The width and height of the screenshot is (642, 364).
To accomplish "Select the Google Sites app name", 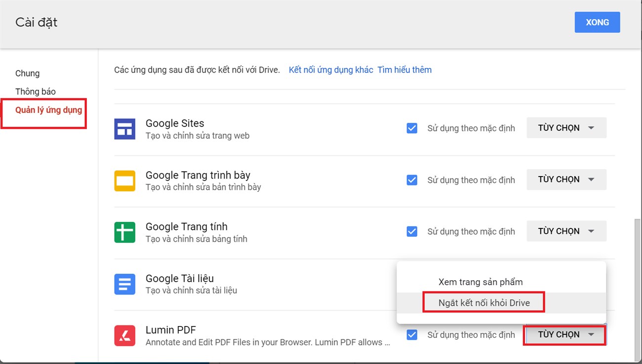I will (x=174, y=123).
